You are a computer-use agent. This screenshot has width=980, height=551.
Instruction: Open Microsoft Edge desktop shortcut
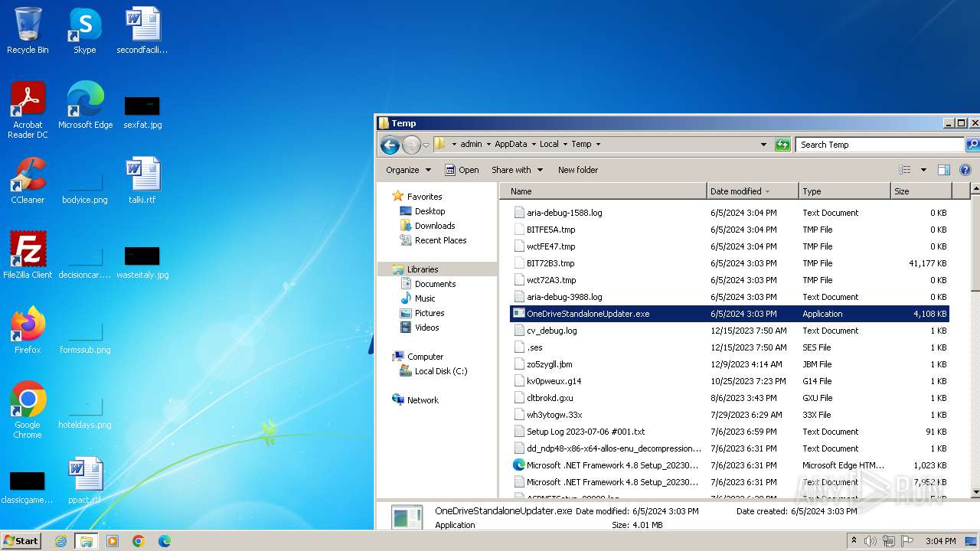pos(85,106)
